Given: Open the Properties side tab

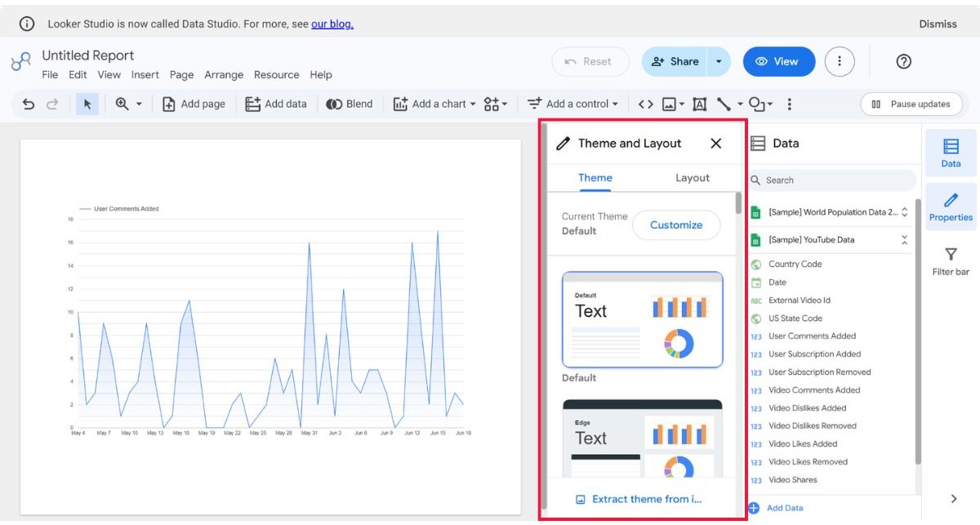Looking at the screenshot, I should pyautogui.click(x=951, y=207).
